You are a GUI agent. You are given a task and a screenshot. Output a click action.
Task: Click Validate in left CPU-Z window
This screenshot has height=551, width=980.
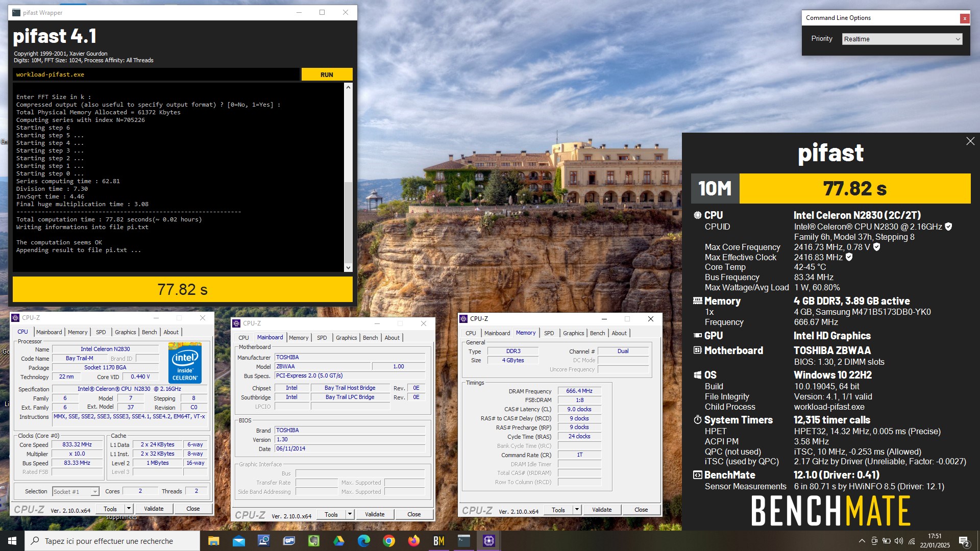pyautogui.click(x=154, y=509)
